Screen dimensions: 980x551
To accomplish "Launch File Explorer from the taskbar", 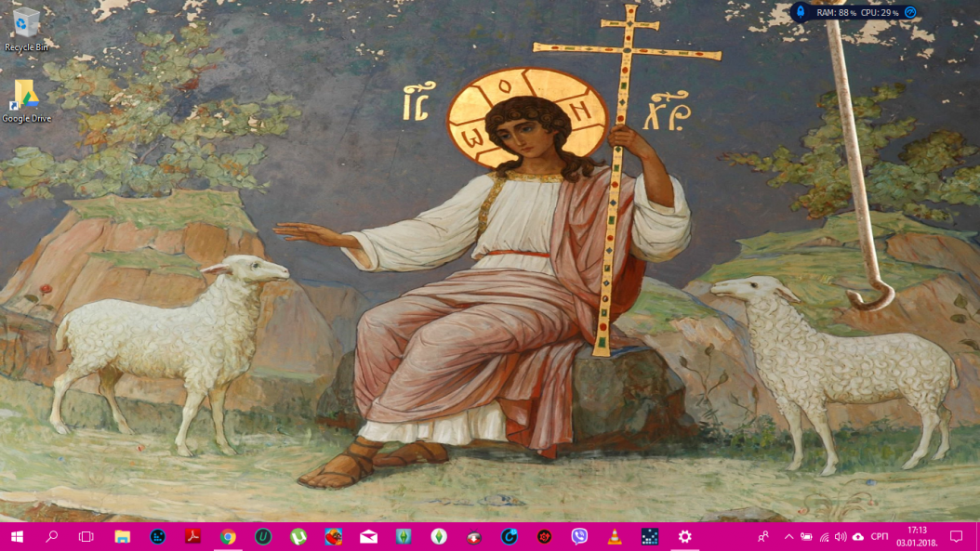I will click(x=122, y=537).
